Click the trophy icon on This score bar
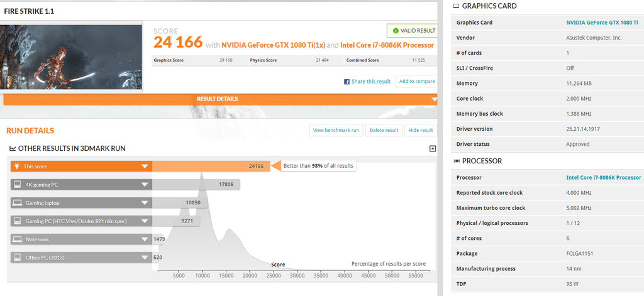The height and width of the screenshot is (296, 644). (x=17, y=167)
